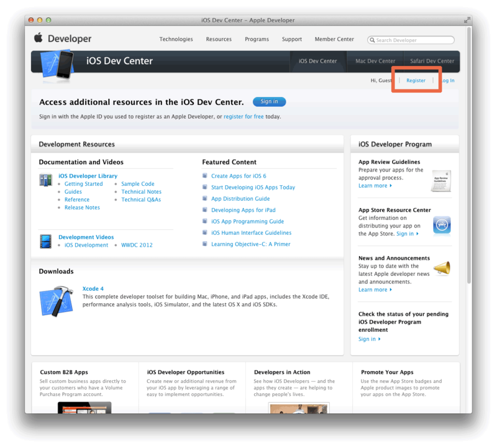Click the iOS Developer Library books icon
497x448 pixels.
[45, 180]
